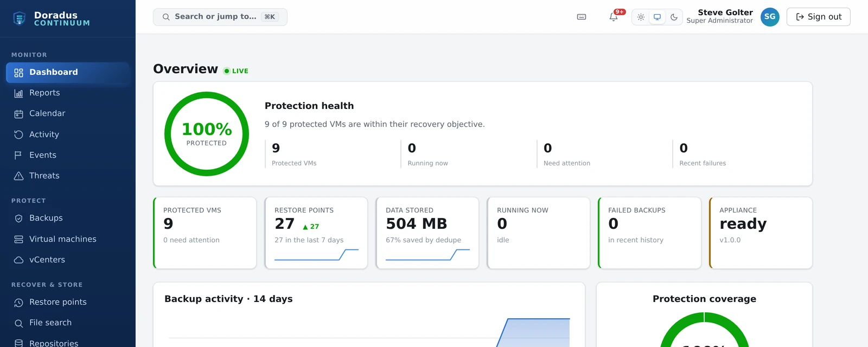Click the vCenters cloud icon

(x=18, y=260)
